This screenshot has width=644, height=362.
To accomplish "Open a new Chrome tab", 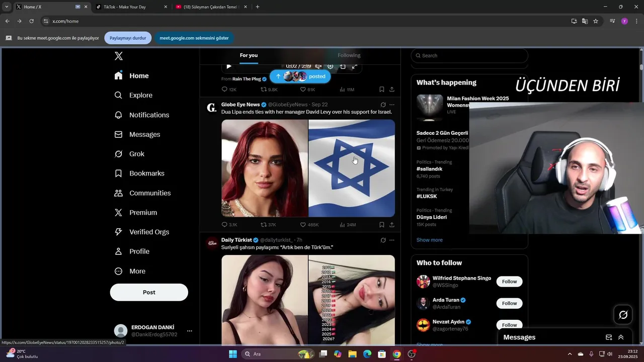I will (x=258, y=7).
